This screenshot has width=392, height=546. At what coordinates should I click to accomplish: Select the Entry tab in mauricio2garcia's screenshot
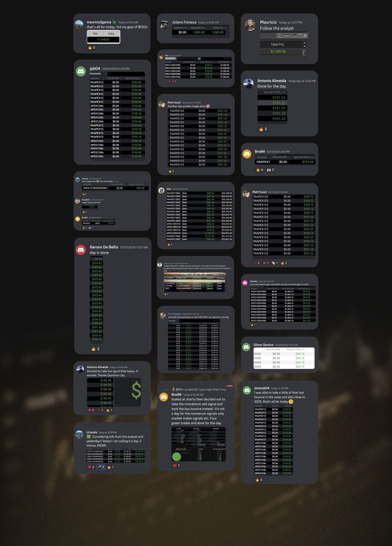[x=111, y=34]
